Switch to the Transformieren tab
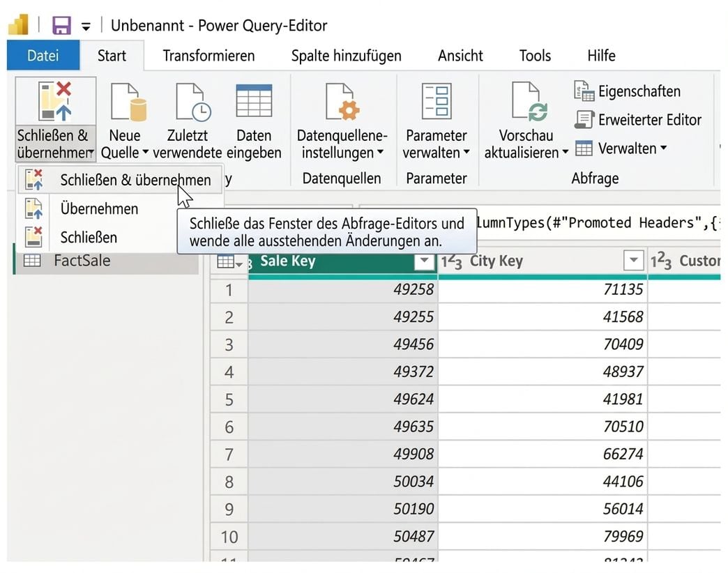Viewport: 728px width, 573px height. pos(208,56)
